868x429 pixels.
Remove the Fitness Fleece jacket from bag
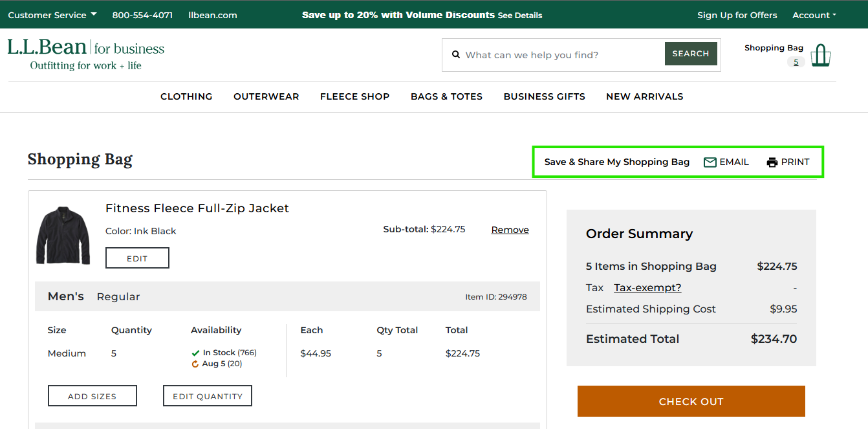pos(510,230)
